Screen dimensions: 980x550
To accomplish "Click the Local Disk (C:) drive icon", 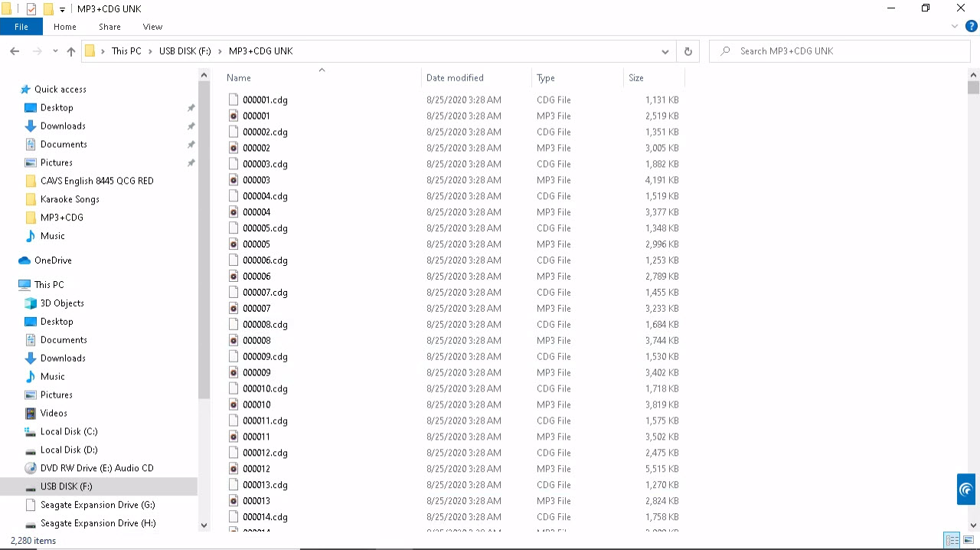I will coord(31,431).
